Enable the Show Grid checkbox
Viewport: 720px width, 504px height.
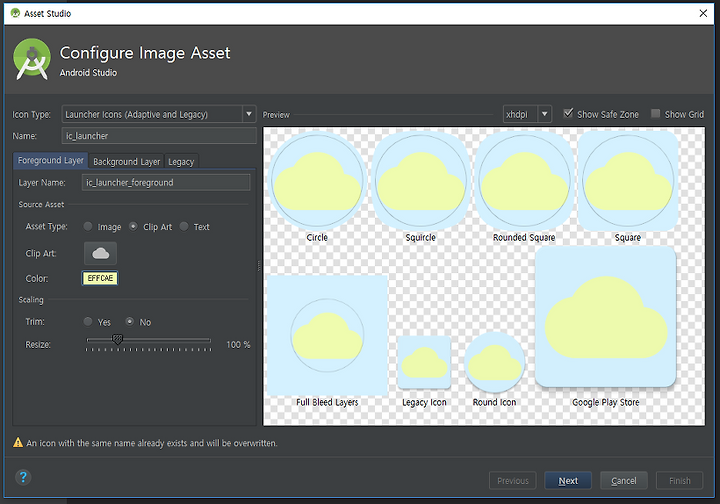click(656, 113)
